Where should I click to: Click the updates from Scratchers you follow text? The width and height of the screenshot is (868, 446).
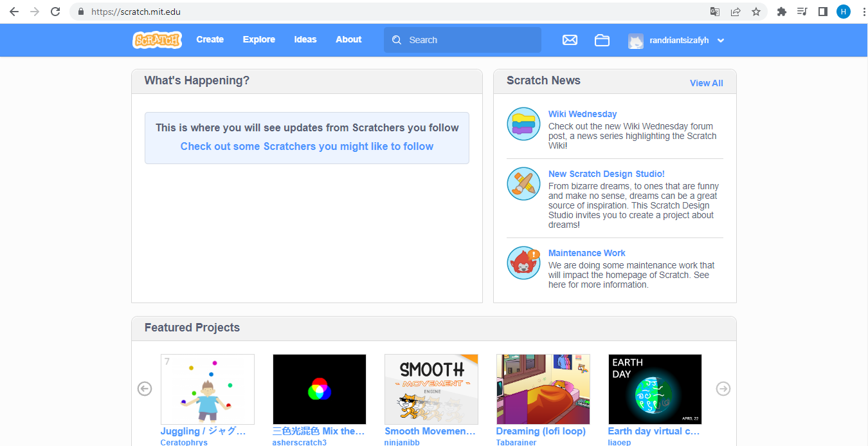[307, 127]
